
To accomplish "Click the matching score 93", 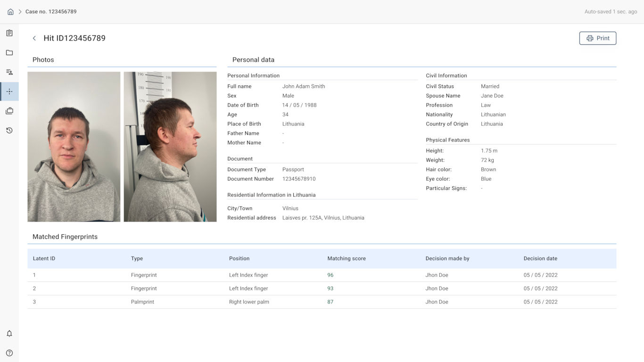I will click(330, 288).
